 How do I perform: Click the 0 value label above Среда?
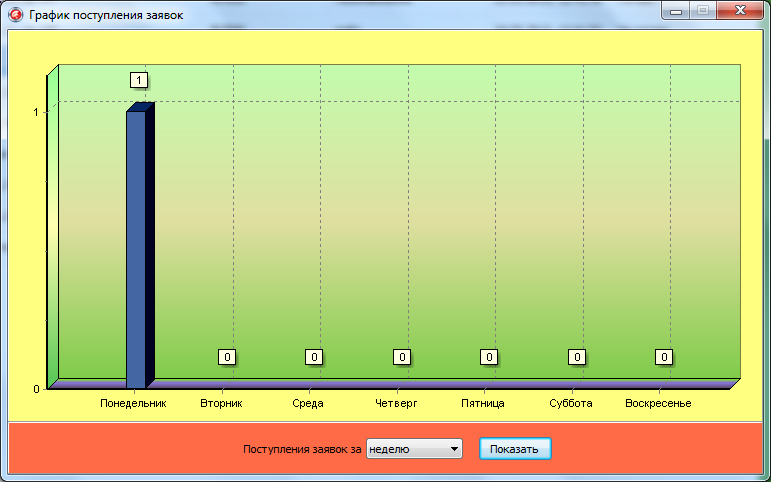(x=314, y=357)
